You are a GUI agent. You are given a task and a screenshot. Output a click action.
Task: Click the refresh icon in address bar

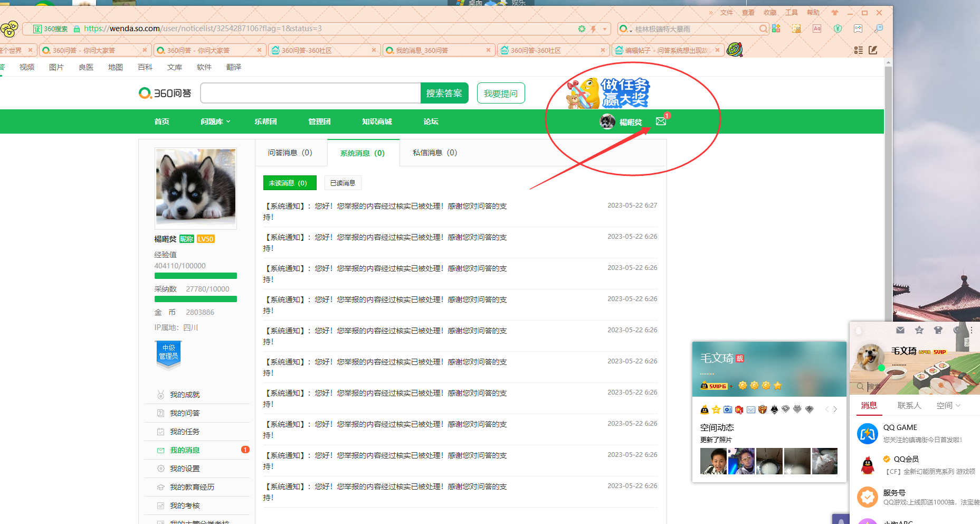tap(582, 29)
